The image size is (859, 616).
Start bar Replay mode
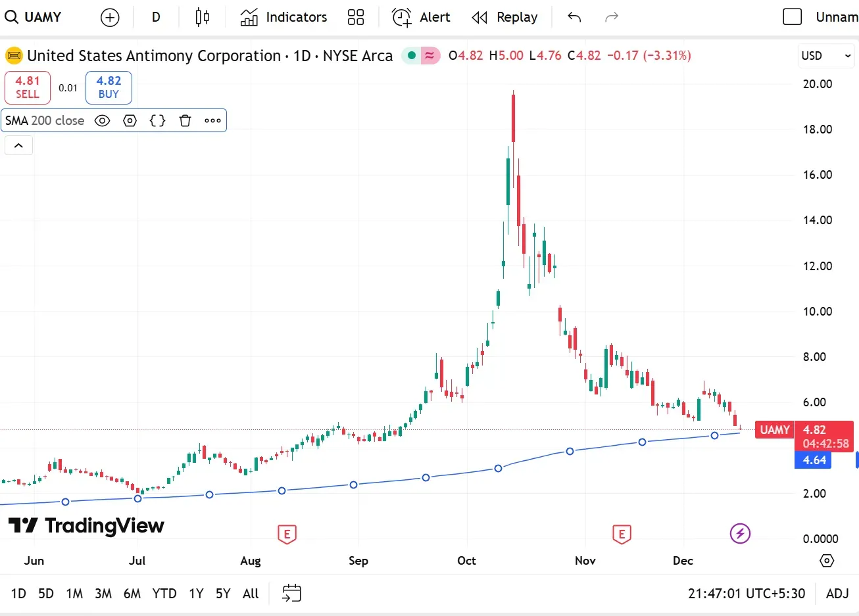[505, 17]
